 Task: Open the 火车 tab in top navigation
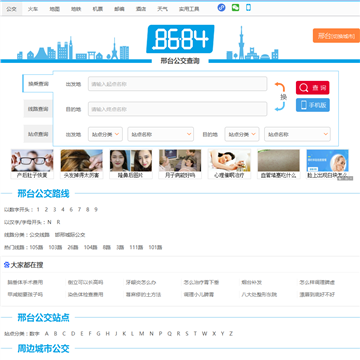pos(33,9)
